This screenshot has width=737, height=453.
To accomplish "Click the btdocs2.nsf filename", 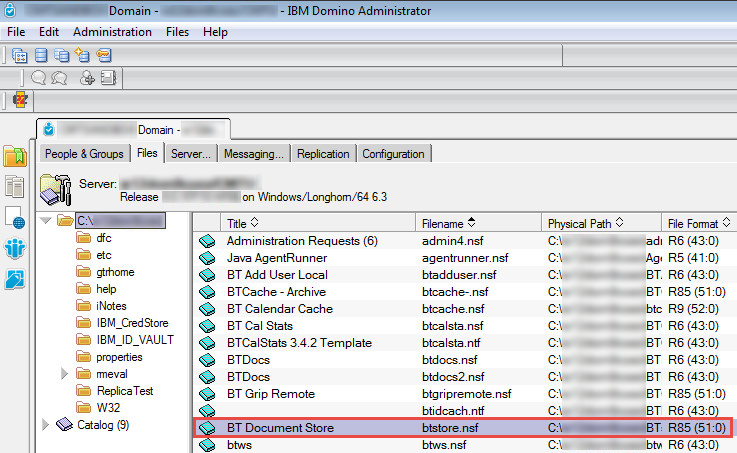I will click(453, 376).
